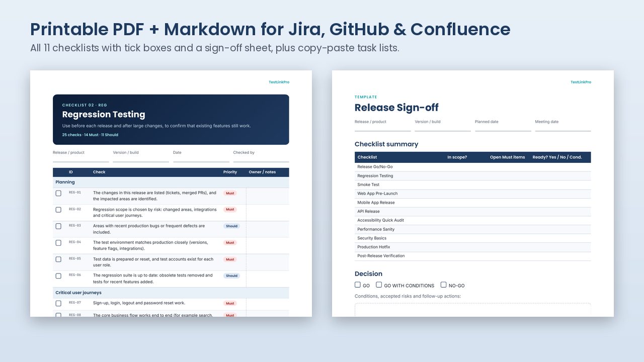This screenshot has width=644, height=362.
Task: Click the Planned date field on Release Sign-off
Action: [x=503, y=125]
